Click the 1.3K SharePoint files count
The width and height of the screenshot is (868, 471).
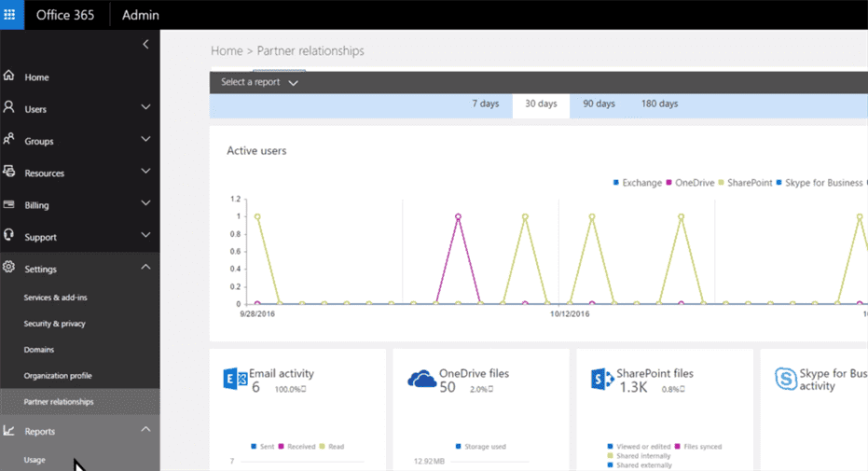[633, 387]
